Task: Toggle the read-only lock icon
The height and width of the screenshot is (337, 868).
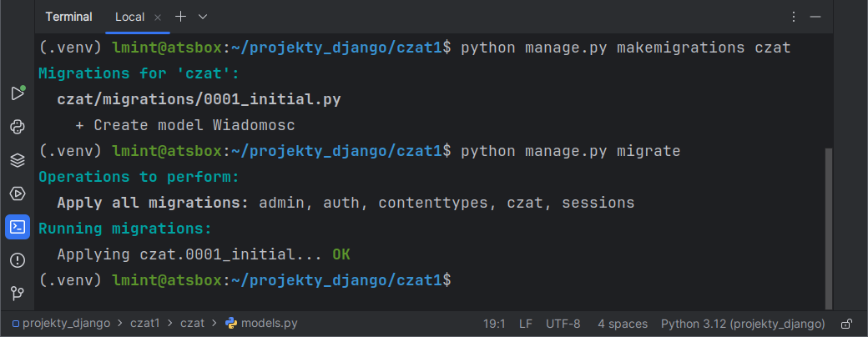Action: (x=846, y=324)
